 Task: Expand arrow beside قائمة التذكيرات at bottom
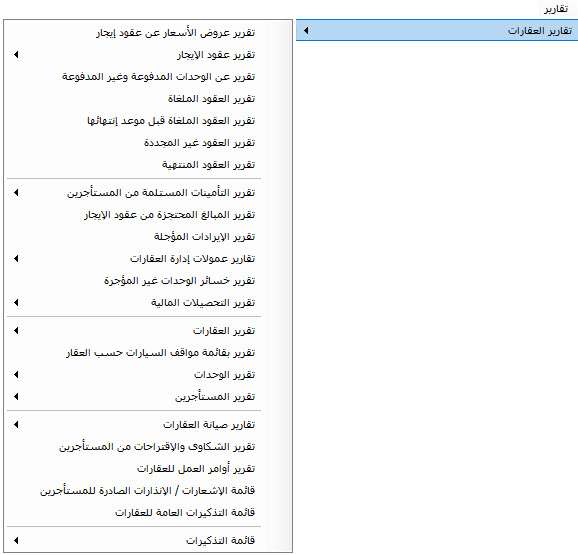(16, 540)
